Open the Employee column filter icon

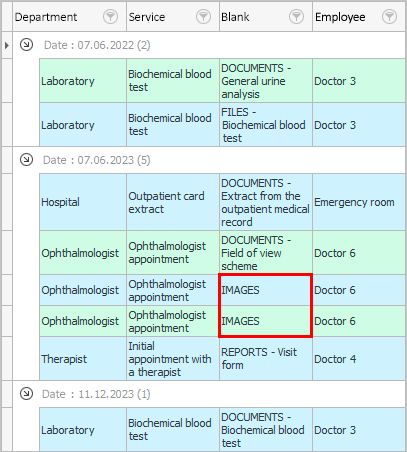pyautogui.click(x=389, y=17)
